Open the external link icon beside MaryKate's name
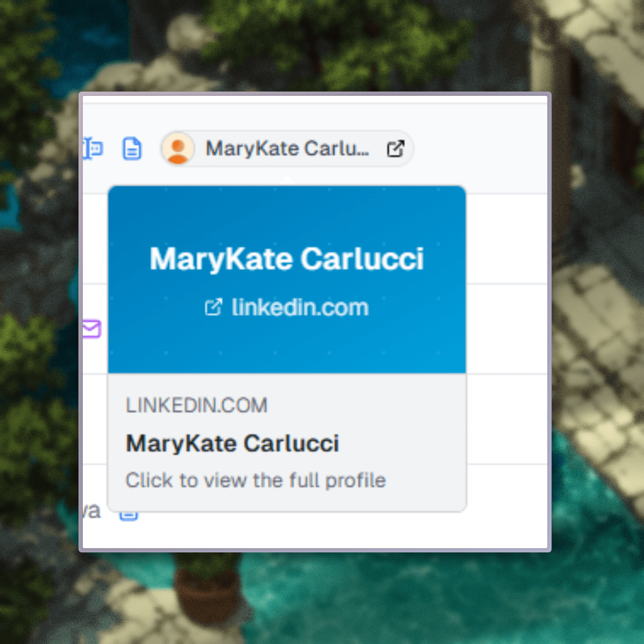Screen dimensions: 644x644 coord(396,149)
